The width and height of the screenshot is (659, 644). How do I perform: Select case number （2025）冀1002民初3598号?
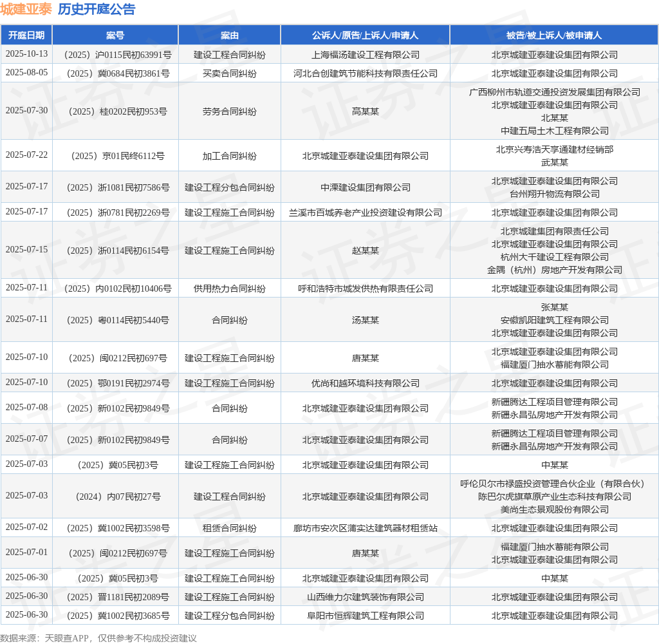(115, 528)
